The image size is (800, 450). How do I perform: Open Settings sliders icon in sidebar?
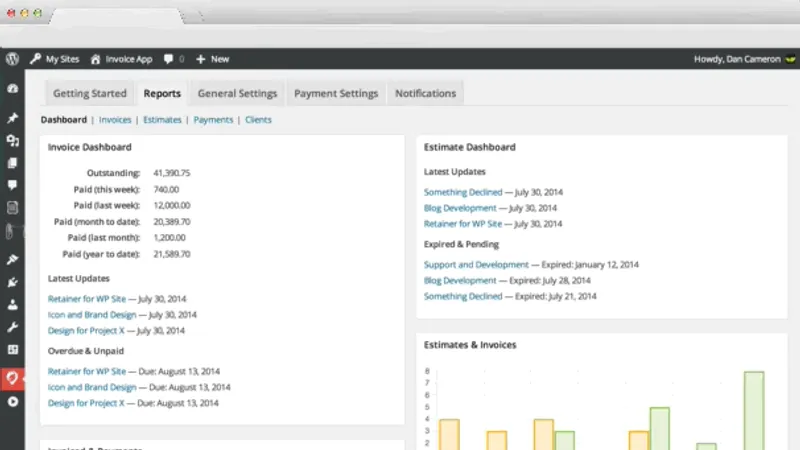[12, 349]
